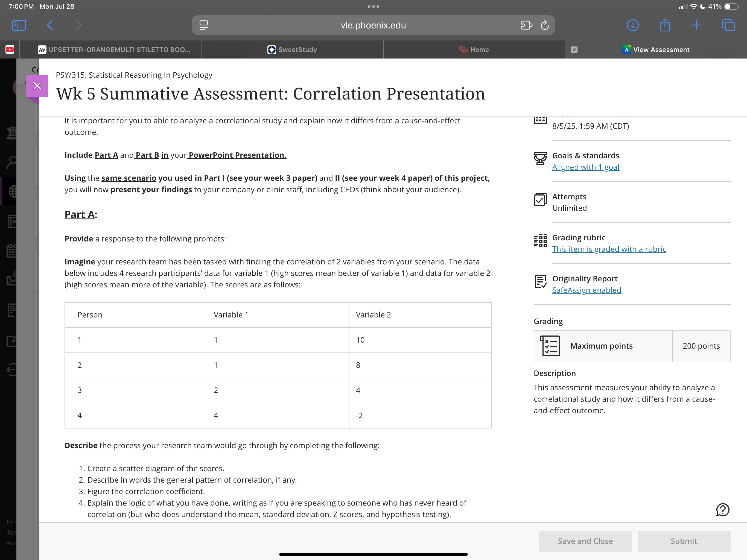Reload the page with refresh icon
The image size is (747, 560).
(545, 25)
